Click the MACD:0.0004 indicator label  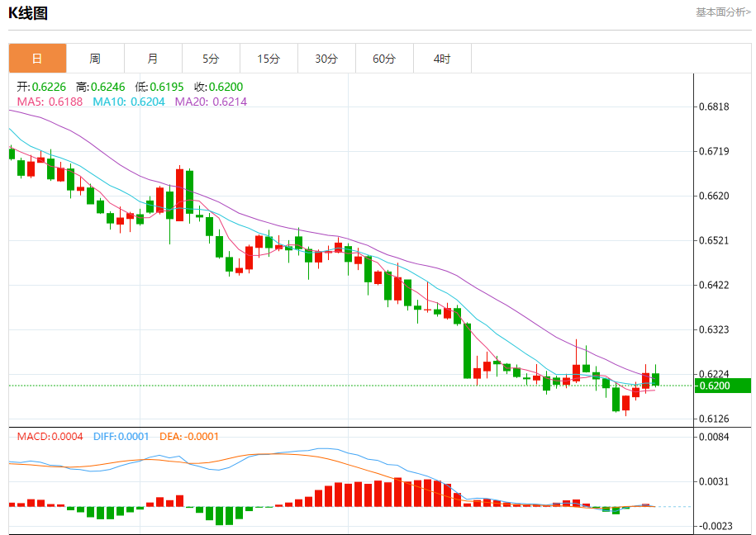pos(50,436)
